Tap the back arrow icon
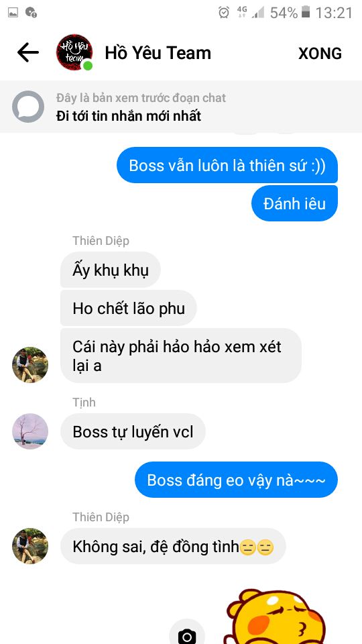The image size is (362, 644). pos(27,52)
